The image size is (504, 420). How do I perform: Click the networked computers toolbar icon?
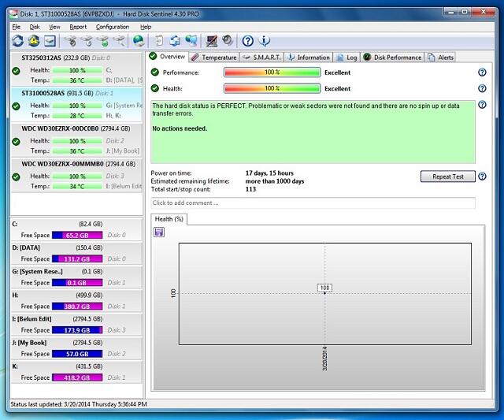point(191,41)
